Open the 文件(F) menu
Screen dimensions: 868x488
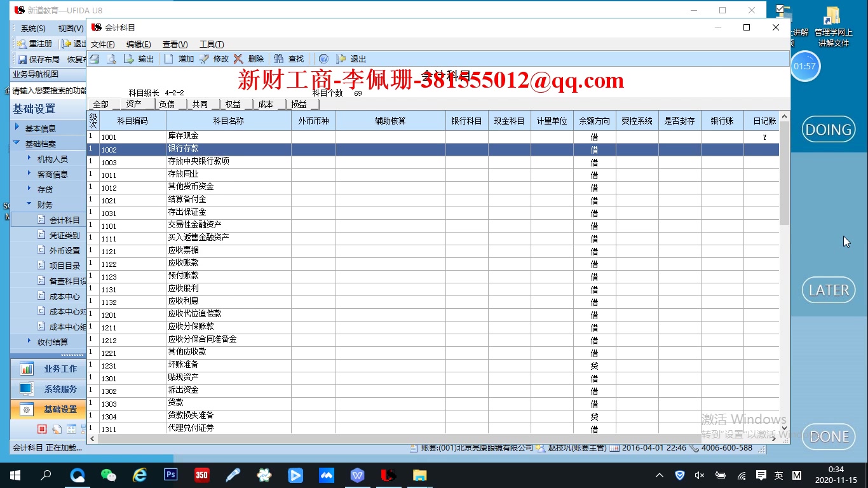102,44
